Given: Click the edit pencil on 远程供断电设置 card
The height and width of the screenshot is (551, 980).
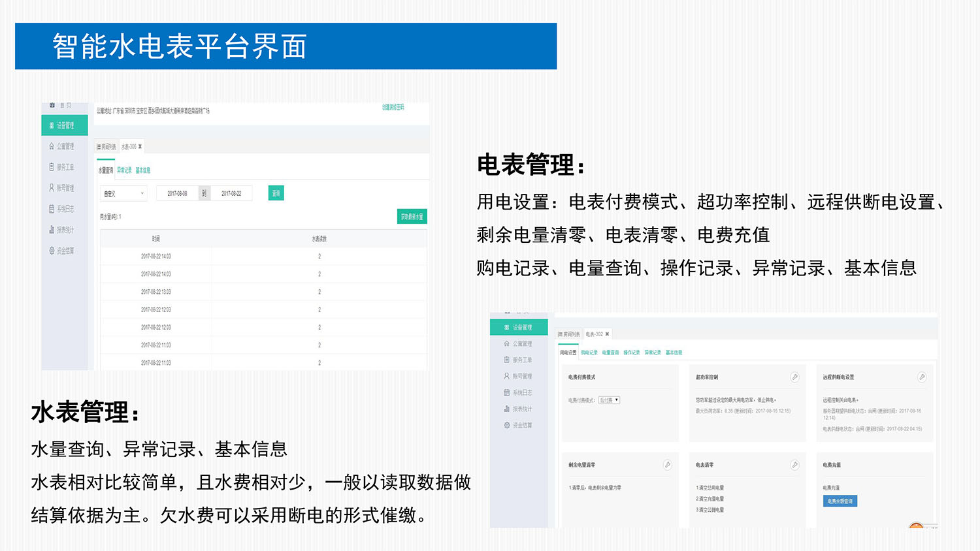Looking at the screenshot, I should coord(923,377).
